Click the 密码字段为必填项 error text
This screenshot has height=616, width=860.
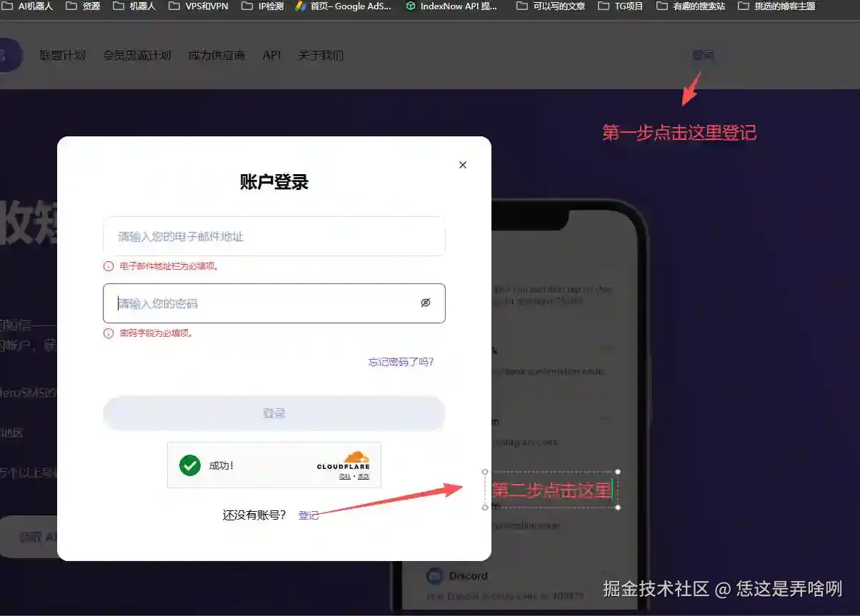pyautogui.click(x=156, y=333)
